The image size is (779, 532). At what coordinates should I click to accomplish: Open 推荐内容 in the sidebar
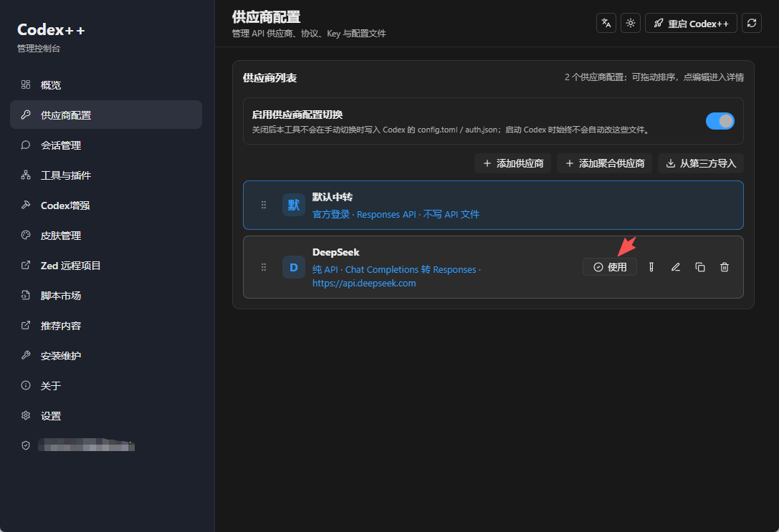point(106,326)
